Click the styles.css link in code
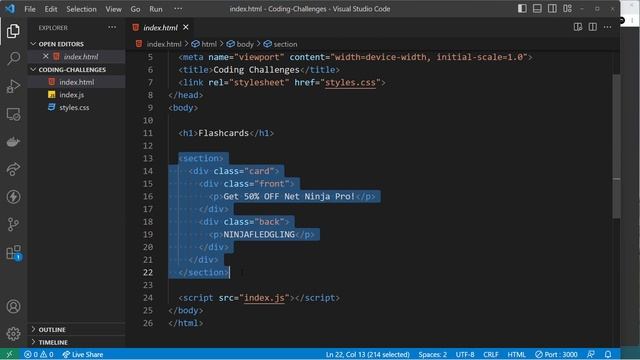This screenshot has width=640, height=360. (x=350, y=82)
